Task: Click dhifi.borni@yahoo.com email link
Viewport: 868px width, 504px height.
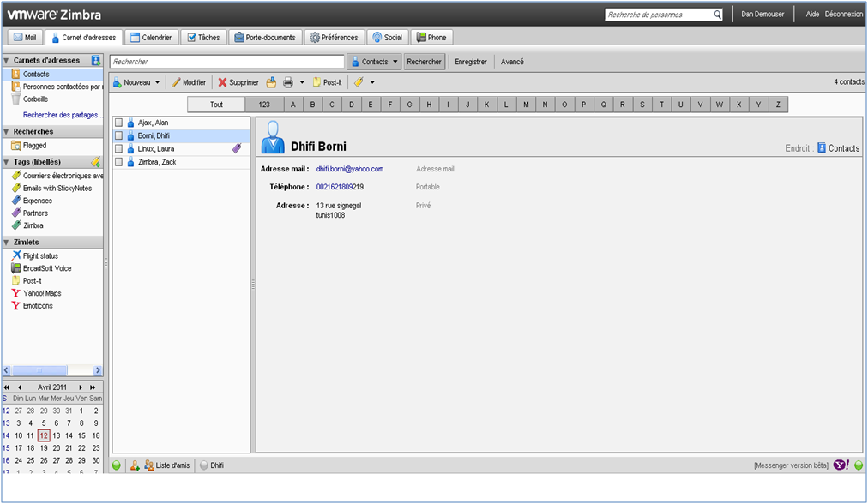Action: (350, 169)
